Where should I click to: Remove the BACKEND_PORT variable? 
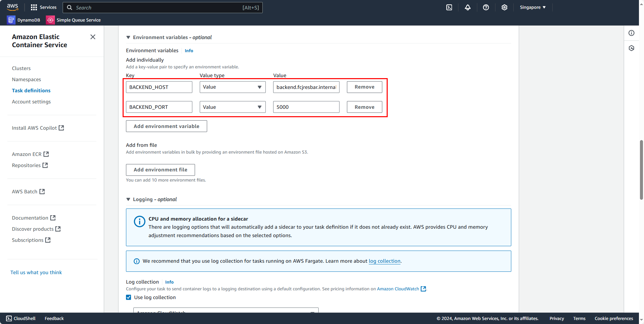[x=364, y=107]
